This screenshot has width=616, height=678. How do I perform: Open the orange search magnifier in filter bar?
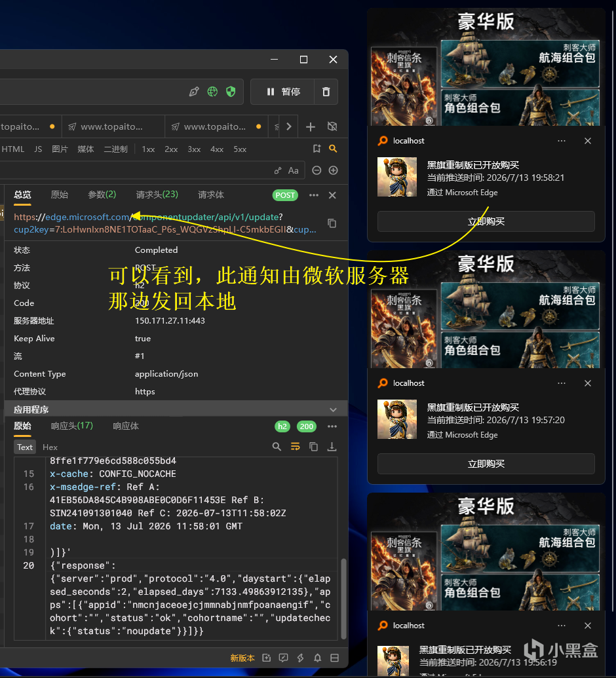coord(333,149)
